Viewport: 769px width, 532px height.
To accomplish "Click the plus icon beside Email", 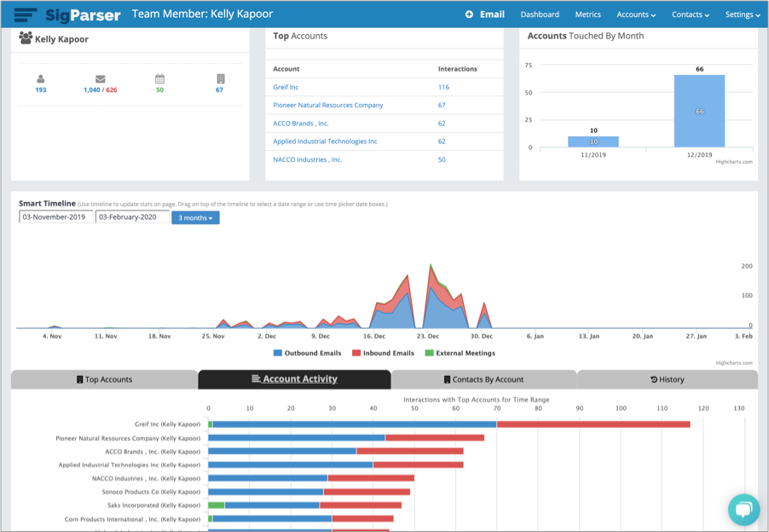I will click(x=470, y=14).
